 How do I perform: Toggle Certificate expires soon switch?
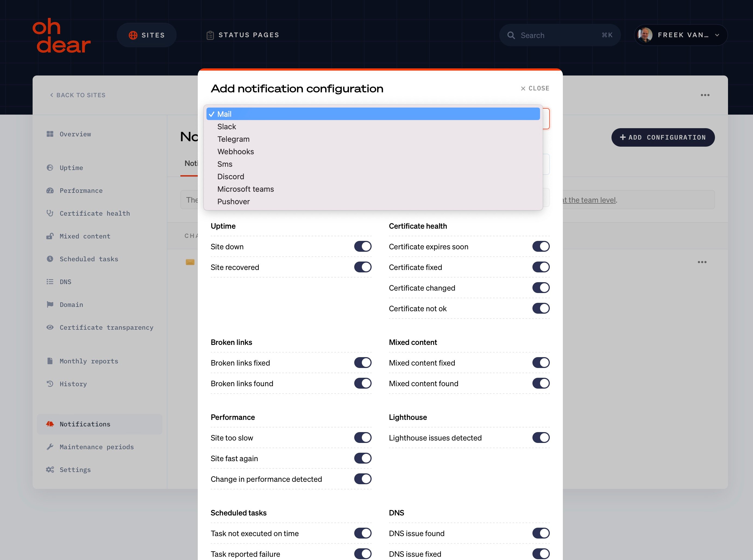[541, 246]
